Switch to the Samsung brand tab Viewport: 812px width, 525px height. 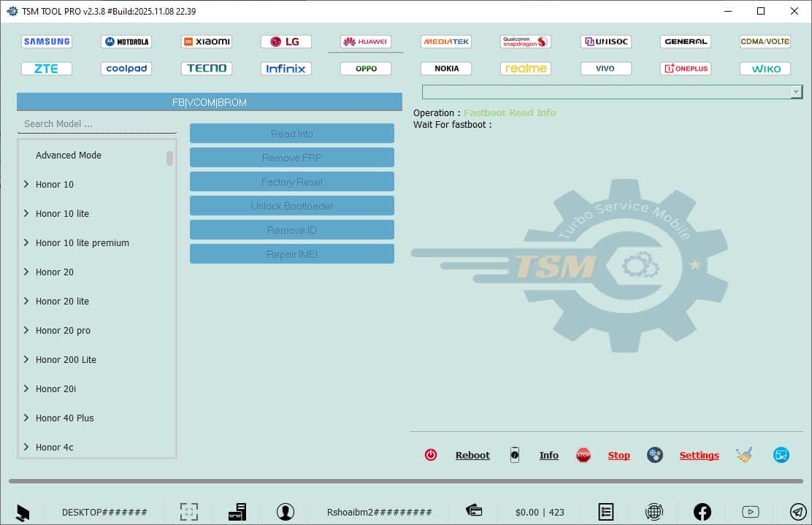(x=46, y=41)
